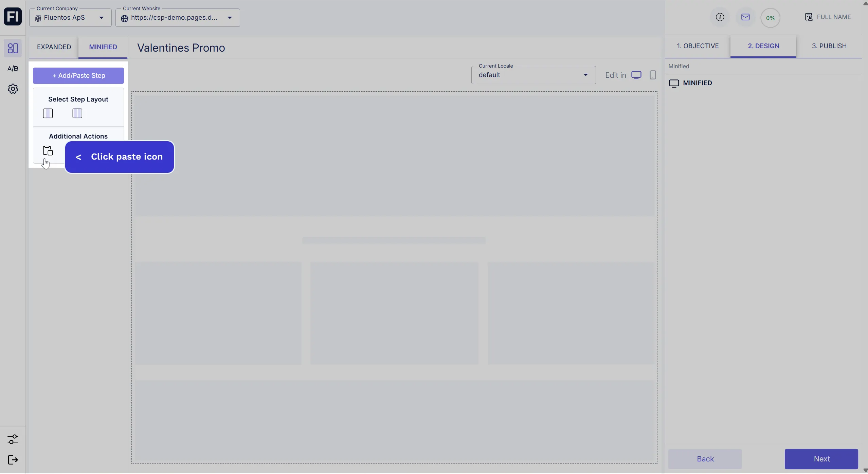868x474 pixels.
Task: Click the Add/Paste Step button
Action: tap(78, 76)
